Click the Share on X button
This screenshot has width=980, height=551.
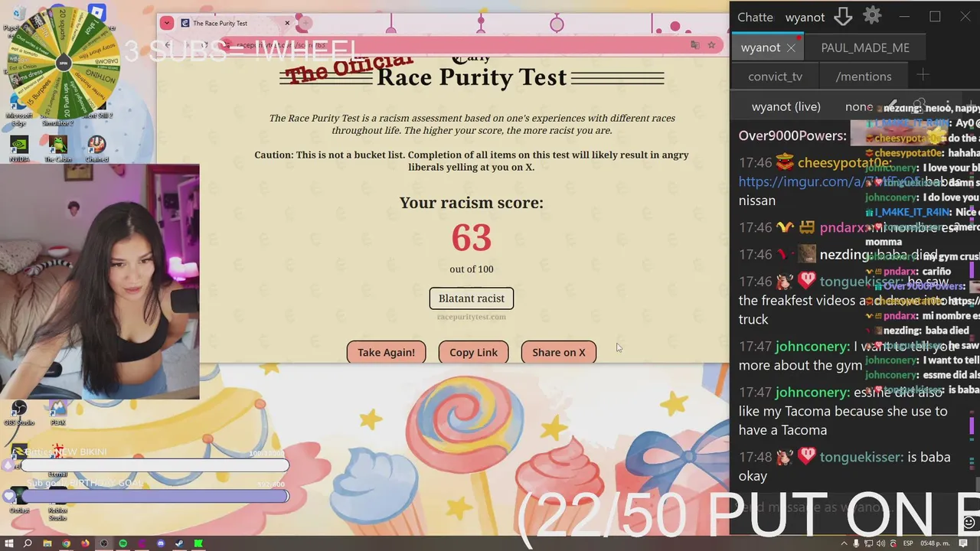(x=559, y=352)
